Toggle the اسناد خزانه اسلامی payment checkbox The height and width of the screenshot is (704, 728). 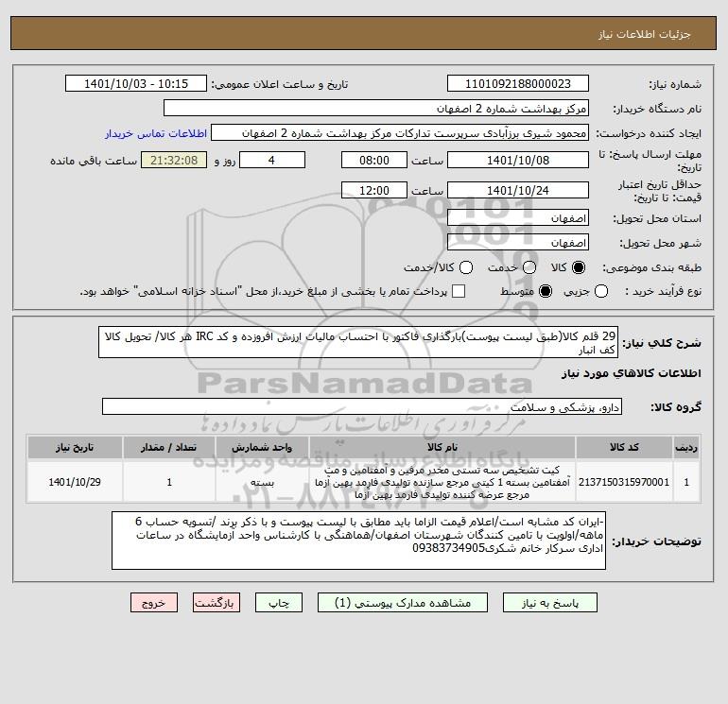(459, 291)
